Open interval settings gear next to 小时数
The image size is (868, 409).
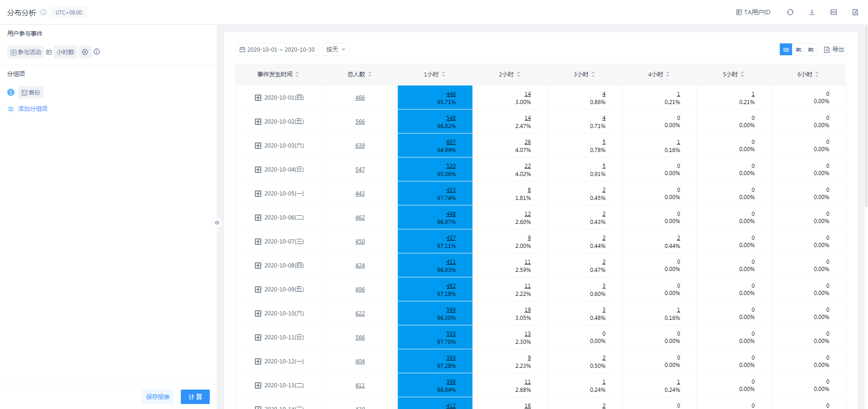pyautogui.click(x=85, y=52)
